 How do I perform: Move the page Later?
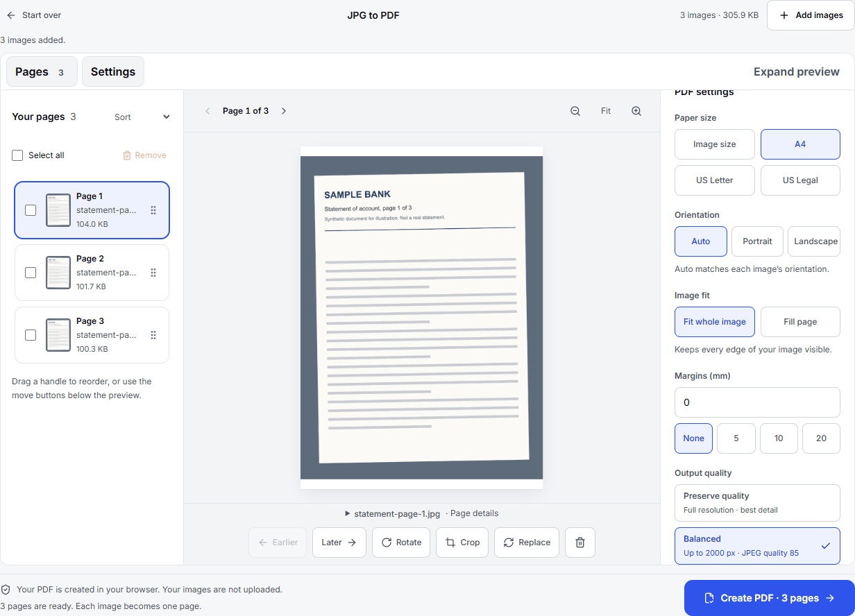pos(339,542)
